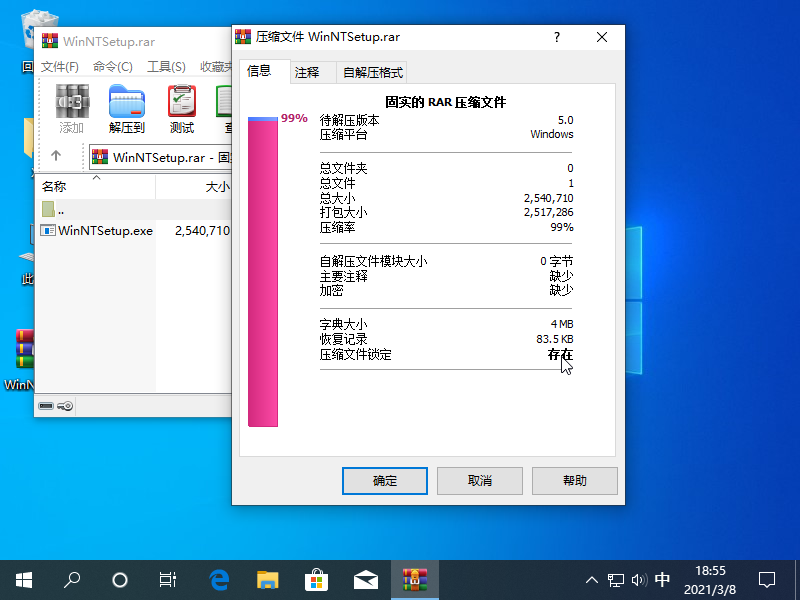The height and width of the screenshot is (600, 800).
Task: Launch Microsoft Store from the taskbar
Action: point(317,579)
